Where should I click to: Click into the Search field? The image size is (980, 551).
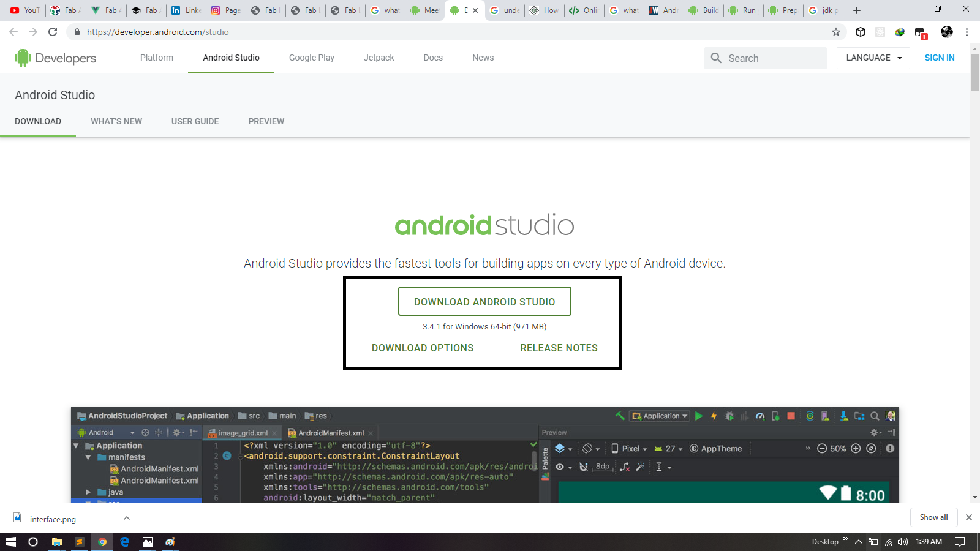point(765,58)
